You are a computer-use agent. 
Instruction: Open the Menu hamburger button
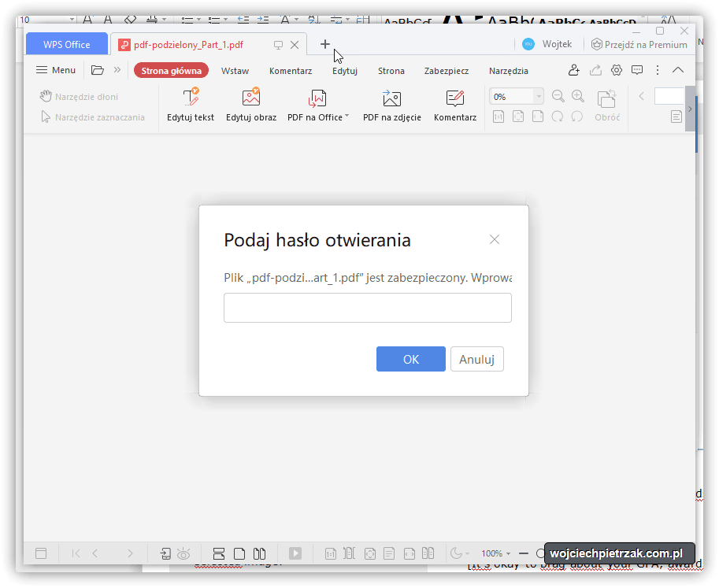point(55,70)
